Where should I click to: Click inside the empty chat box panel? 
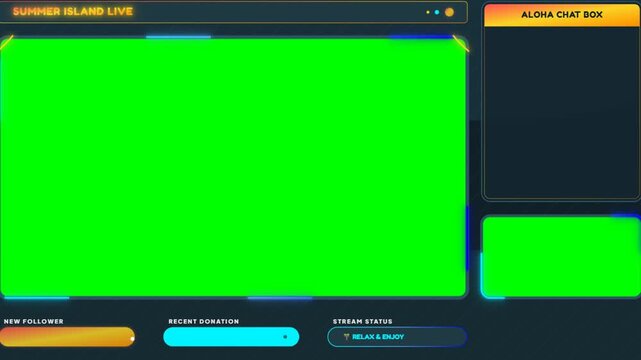pos(562,113)
